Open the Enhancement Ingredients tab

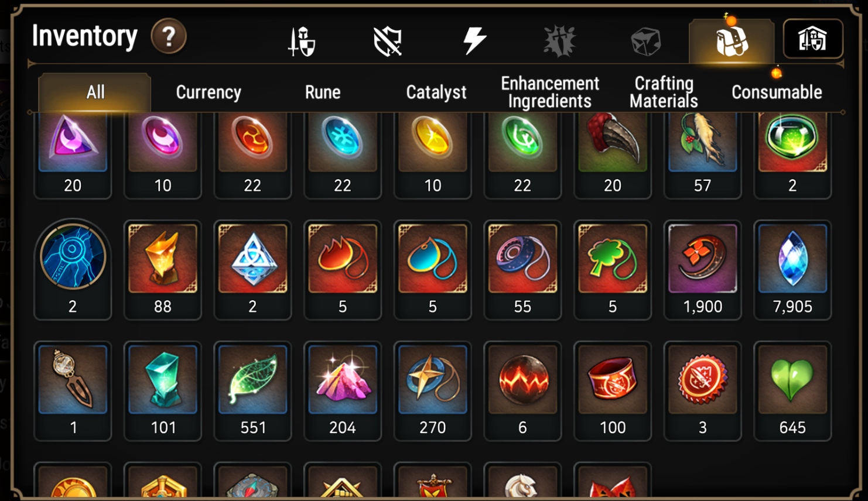(550, 92)
